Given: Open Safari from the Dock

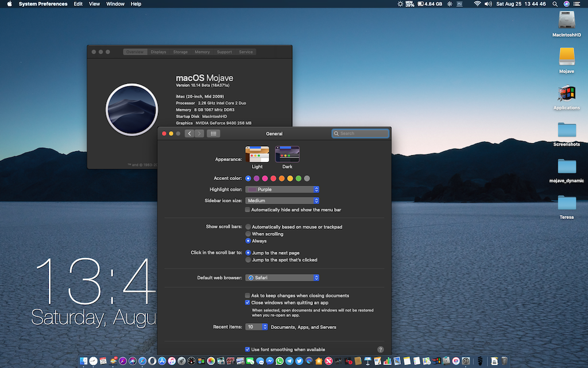Looking at the screenshot, I should 142,361.
